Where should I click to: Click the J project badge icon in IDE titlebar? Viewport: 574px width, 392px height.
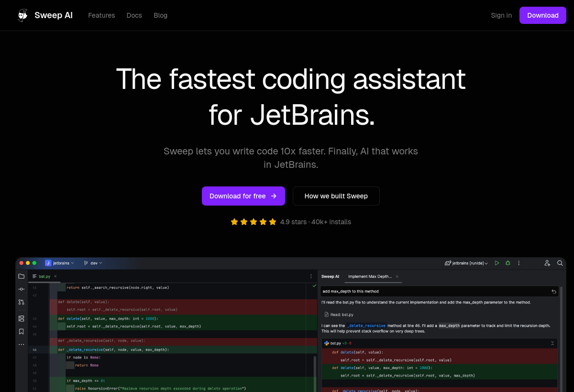tap(48, 263)
